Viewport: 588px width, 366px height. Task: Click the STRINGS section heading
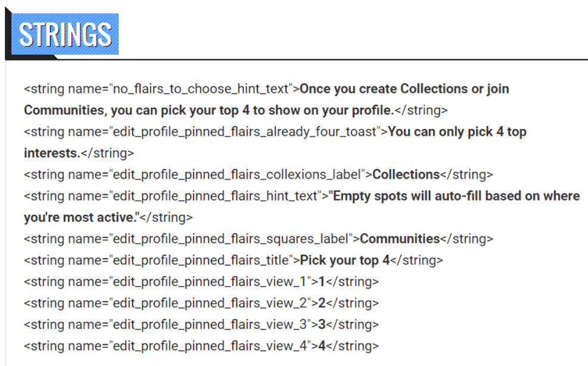[x=65, y=35]
